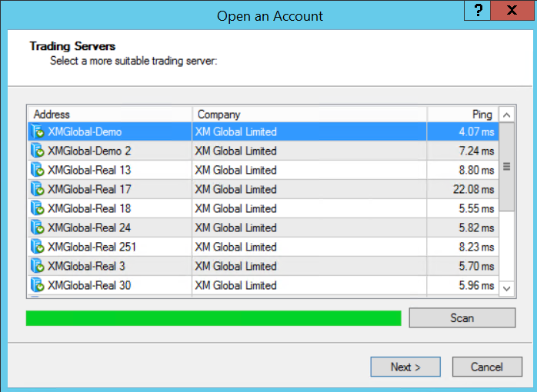
Task: Select the XMGlobal-Real 3 server address
Action: tap(86, 266)
